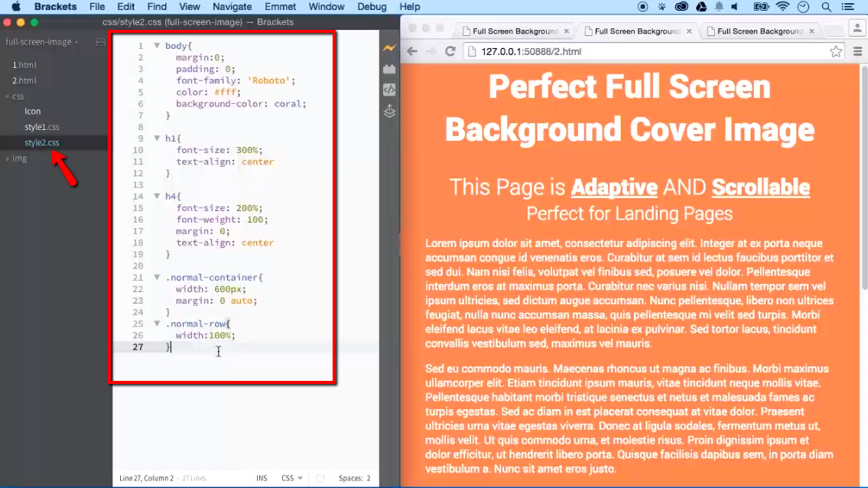This screenshot has height=488, width=868.
Task: Toggle INS overwrite mode in the status bar
Action: click(x=261, y=477)
